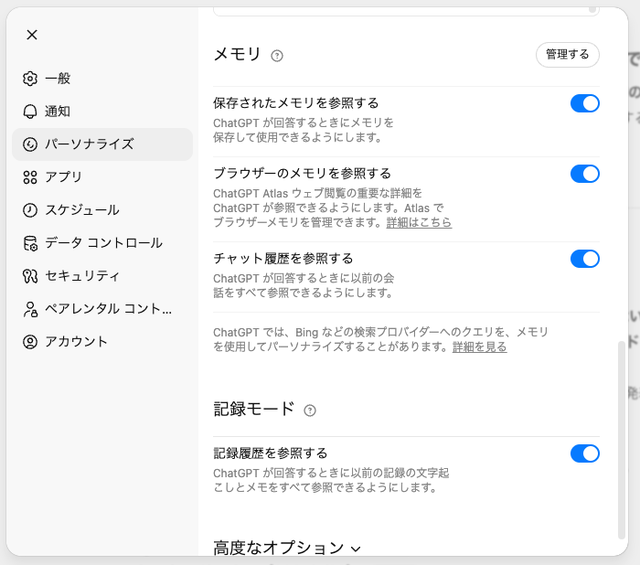Click the ペアレンタル コントロール person-lock icon
Viewport: 640px width, 565px height.
pyautogui.click(x=30, y=309)
